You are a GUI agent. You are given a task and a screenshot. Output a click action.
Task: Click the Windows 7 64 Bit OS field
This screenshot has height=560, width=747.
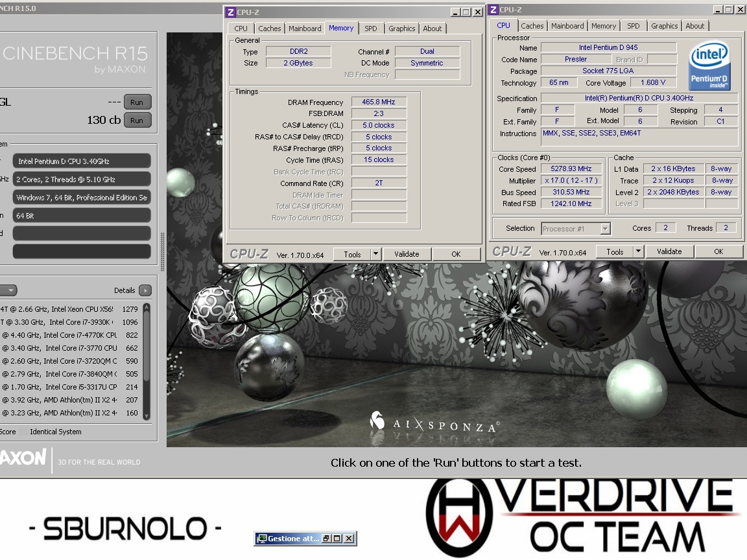(82, 198)
